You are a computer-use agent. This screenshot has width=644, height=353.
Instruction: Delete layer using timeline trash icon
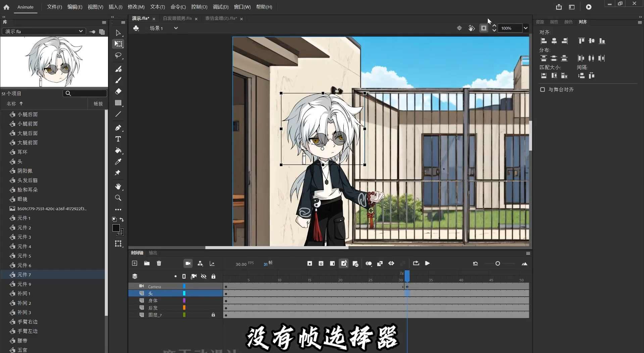[x=159, y=263]
